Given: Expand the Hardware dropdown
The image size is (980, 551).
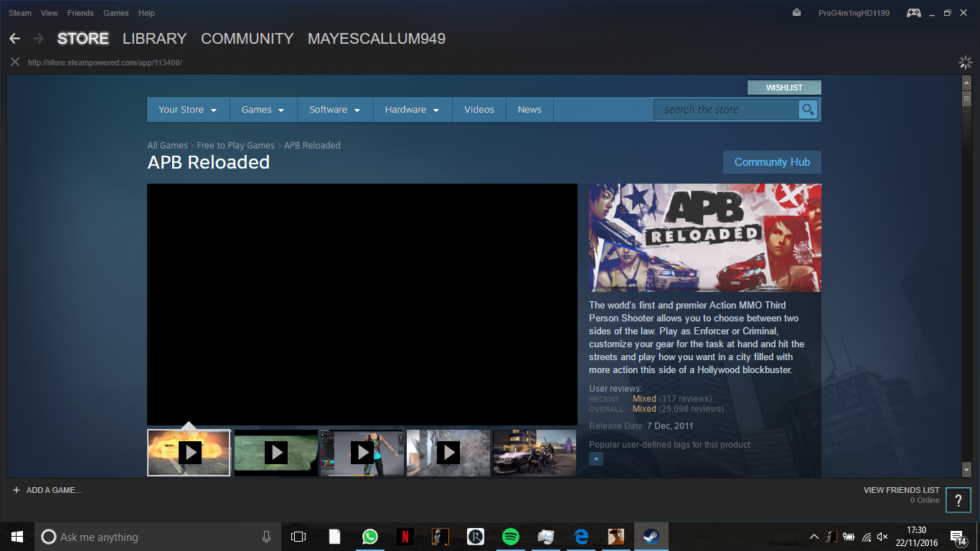Looking at the screenshot, I should point(413,109).
